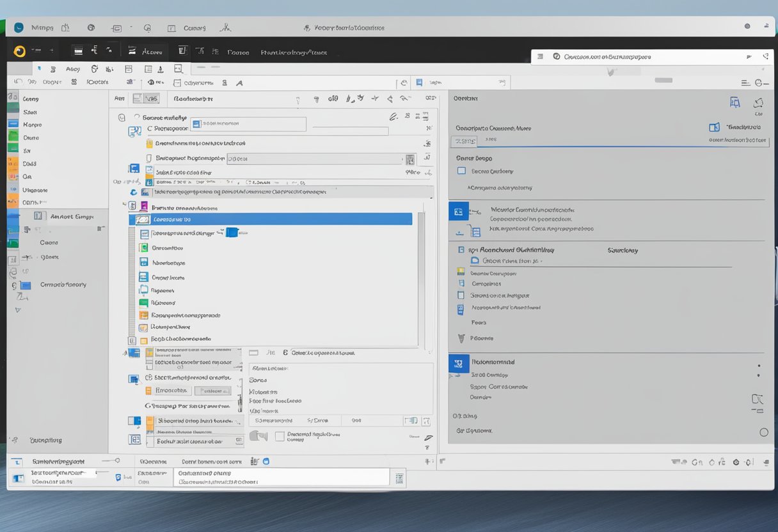This screenshot has height=532, width=778.
Task: Tick the first checkbox in the right panel
Action: pyautogui.click(x=461, y=171)
